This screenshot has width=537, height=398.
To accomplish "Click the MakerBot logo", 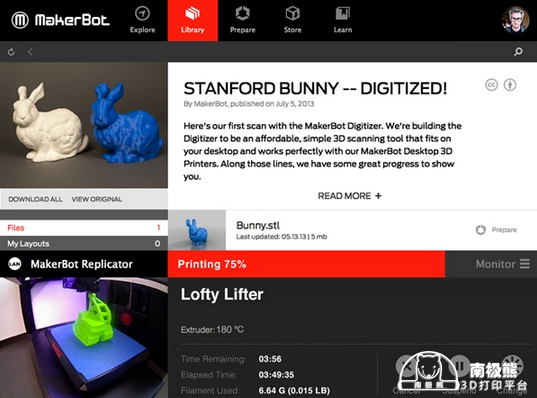I will point(61,20).
